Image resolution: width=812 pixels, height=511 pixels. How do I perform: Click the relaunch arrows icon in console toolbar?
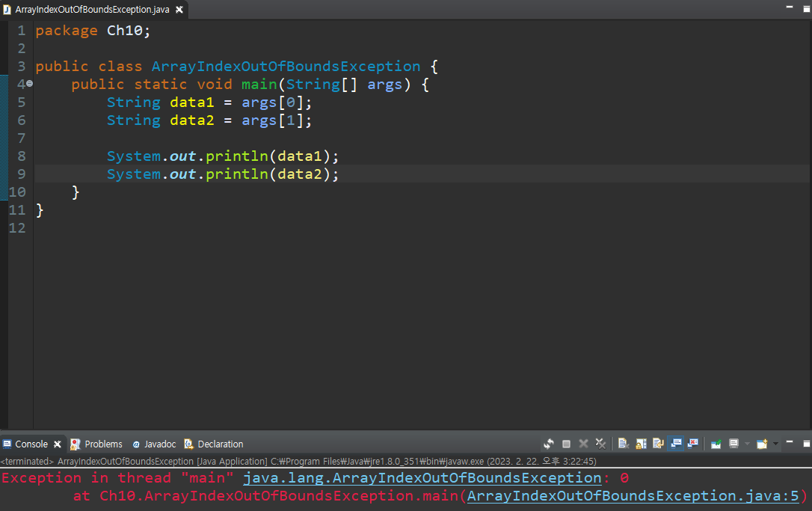pos(548,444)
